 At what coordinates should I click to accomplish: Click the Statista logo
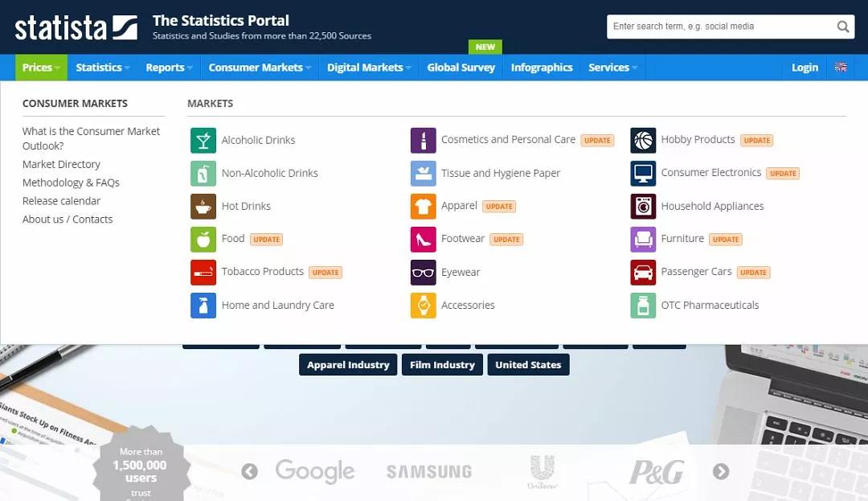[76, 27]
